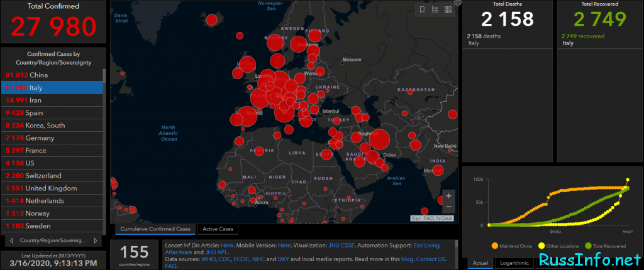644x270 pixels.
Task: Open the FAQ link
Action: click(x=170, y=266)
